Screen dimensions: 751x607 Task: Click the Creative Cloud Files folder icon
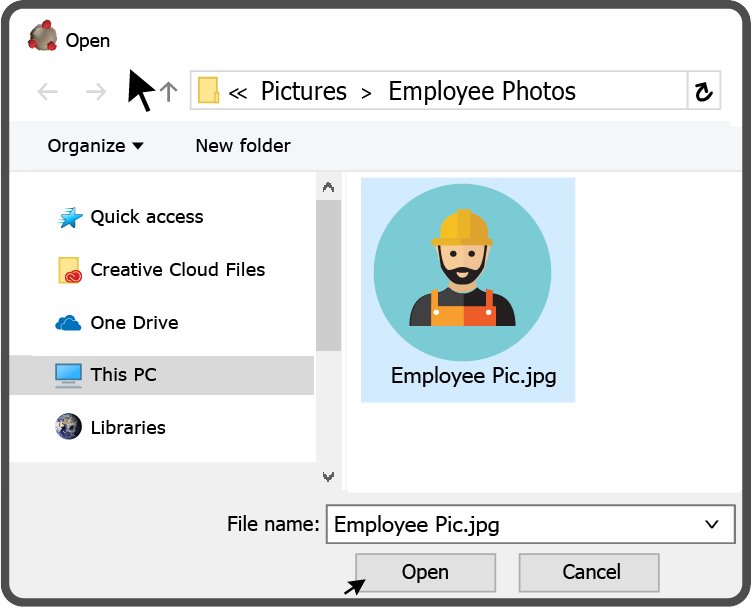click(x=70, y=270)
